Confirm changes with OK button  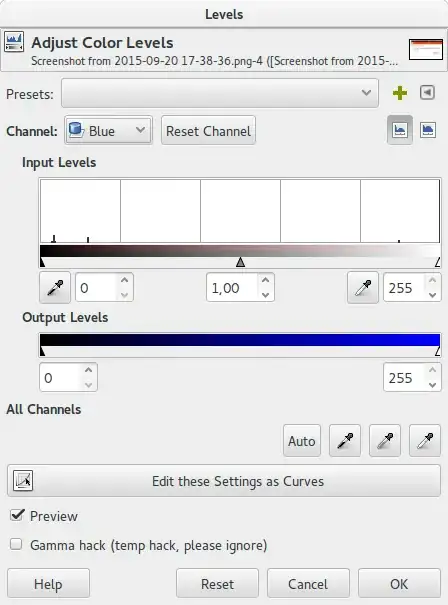(x=399, y=584)
